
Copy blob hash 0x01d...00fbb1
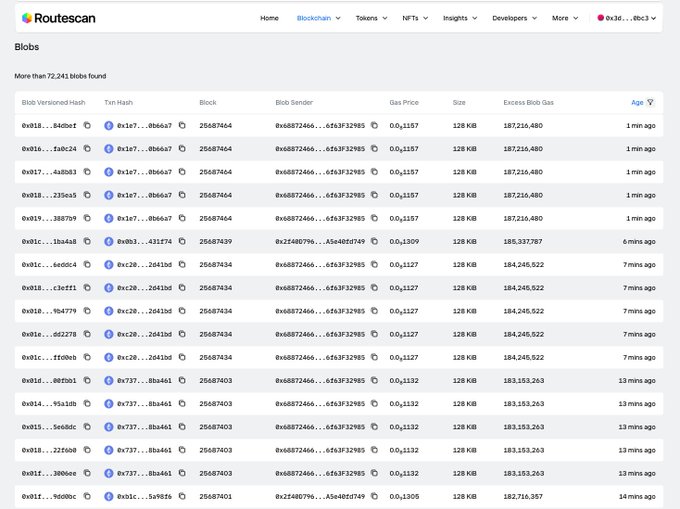coord(87,381)
